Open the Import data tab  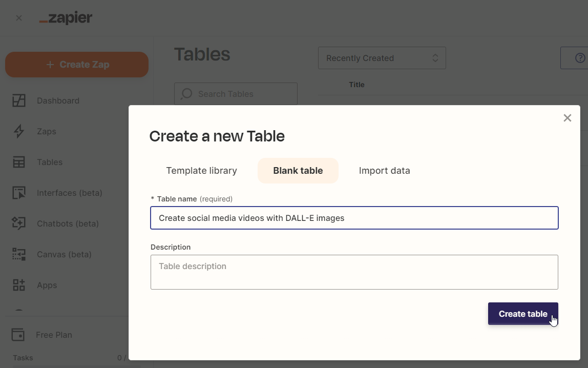pos(384,171)
